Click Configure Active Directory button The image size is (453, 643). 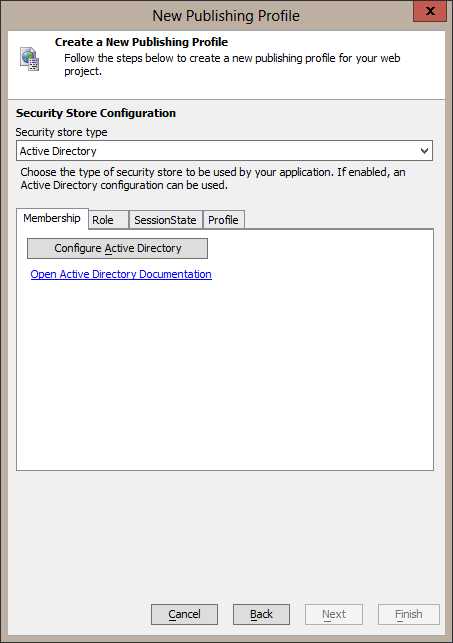(x=117, y=249)
